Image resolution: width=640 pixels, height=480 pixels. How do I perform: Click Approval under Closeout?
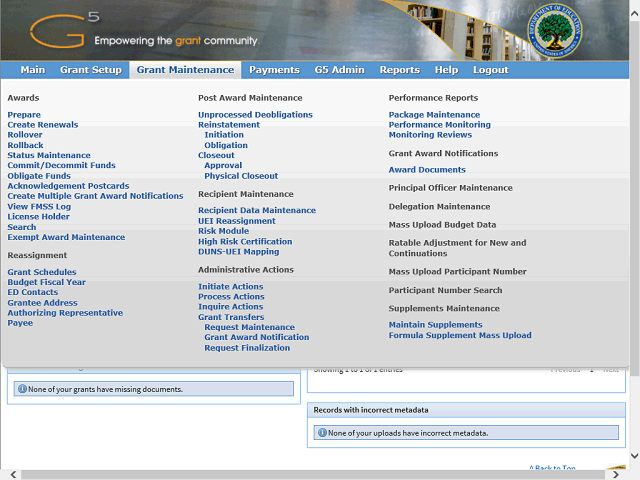tap(223, 165)
